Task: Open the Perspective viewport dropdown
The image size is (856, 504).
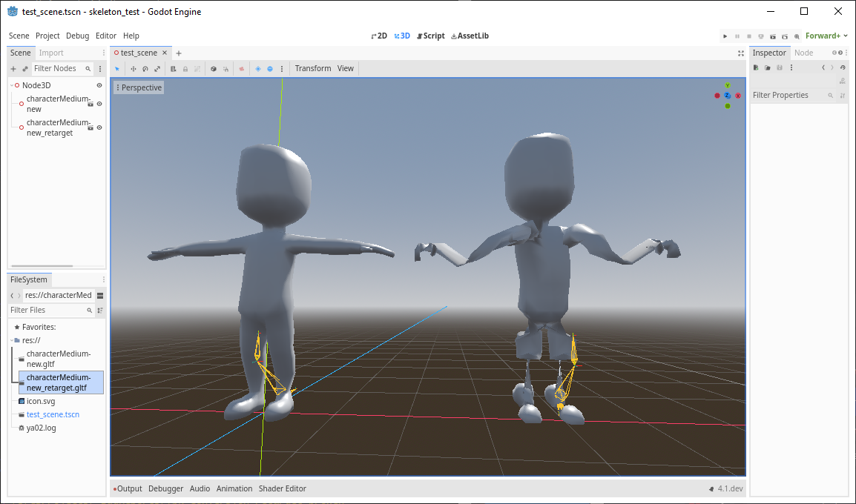Action: [138, 87]
